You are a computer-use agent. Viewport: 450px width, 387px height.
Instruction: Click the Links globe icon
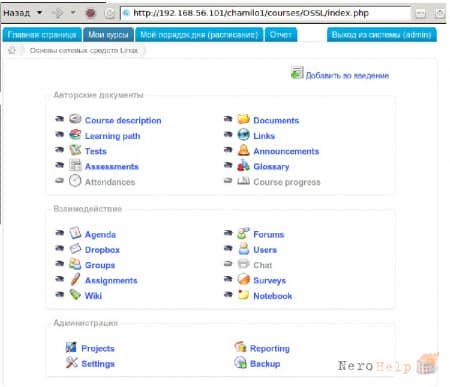[x=243, y=135]
